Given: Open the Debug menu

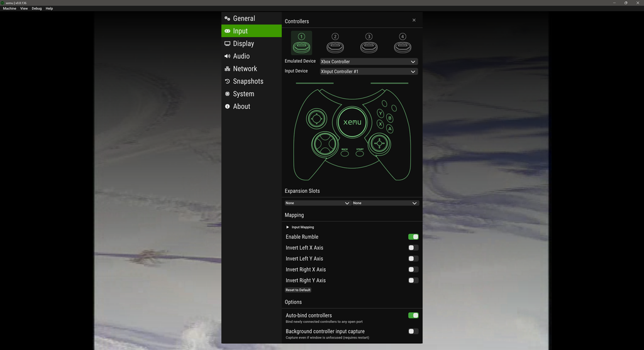Looking at the screenshot, I should (36, 8).
